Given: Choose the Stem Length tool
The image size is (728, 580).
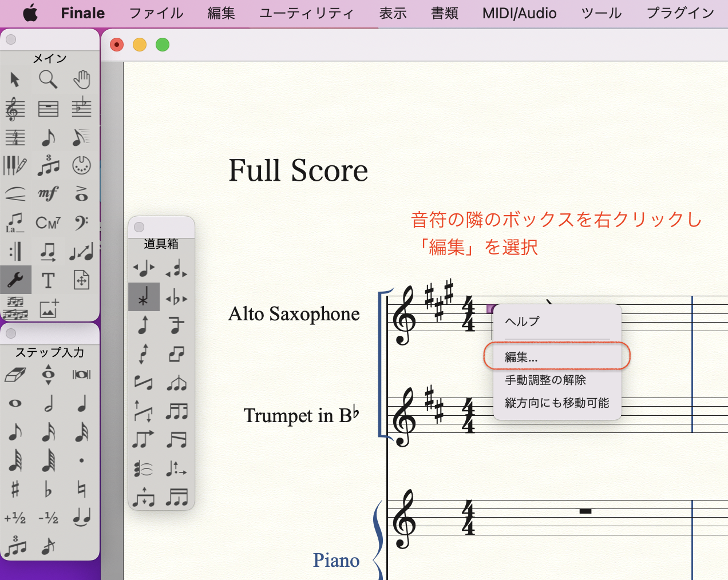Looking at the screenshot, I should pyautogui.click(x=144, y=326).
